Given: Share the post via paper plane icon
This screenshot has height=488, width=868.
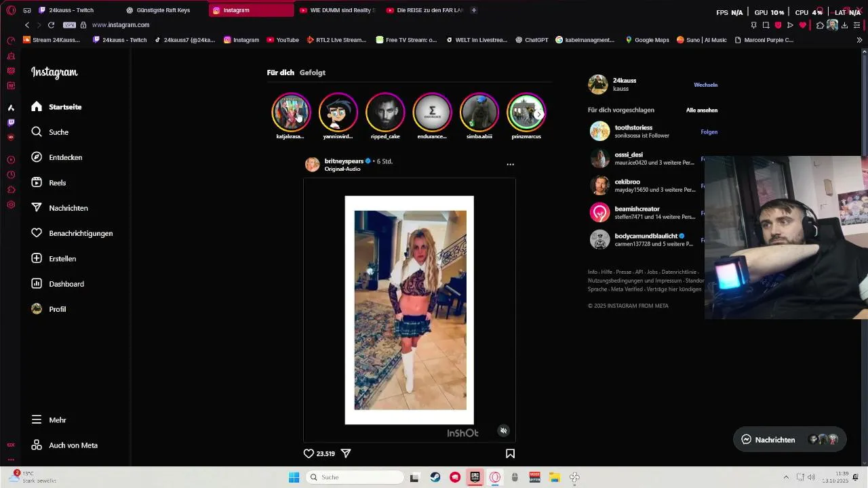Looking at the screenshot, I should tap(346, 453).
